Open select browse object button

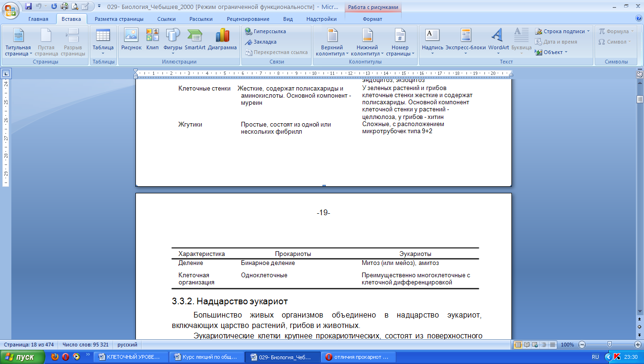pos(640,327)
